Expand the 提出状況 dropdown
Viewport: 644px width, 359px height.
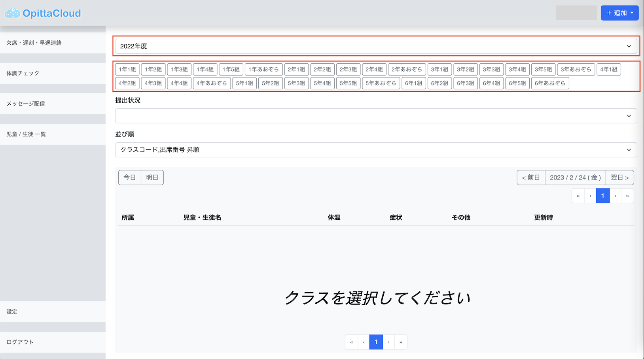tap(376, 116)
